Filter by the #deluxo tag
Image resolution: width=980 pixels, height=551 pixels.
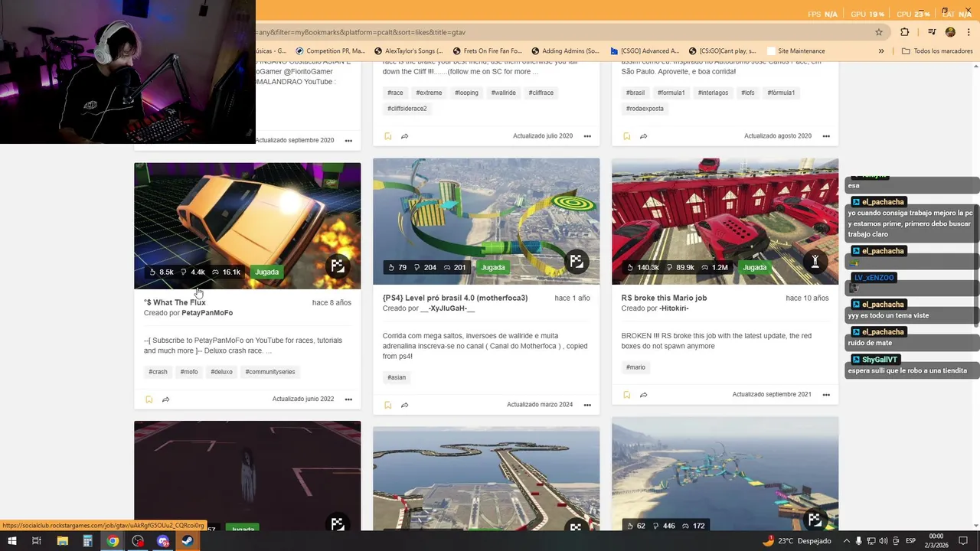(x=221, y=372)
